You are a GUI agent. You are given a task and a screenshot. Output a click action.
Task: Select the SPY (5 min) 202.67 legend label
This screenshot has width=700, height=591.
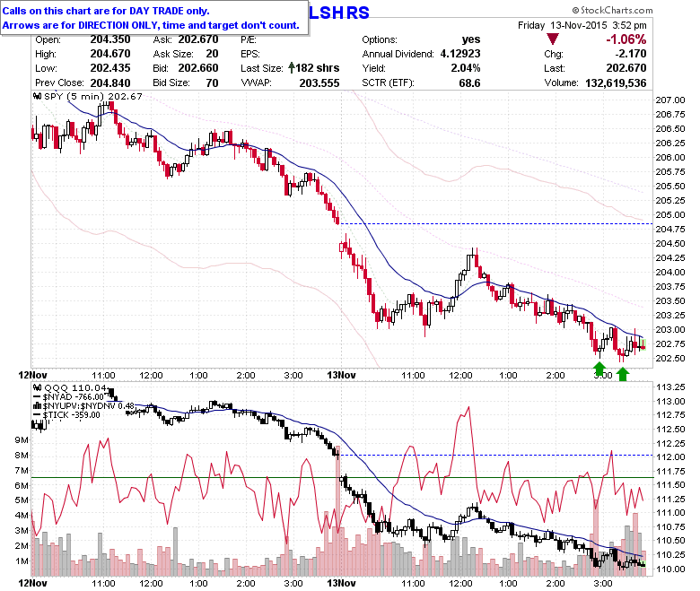[92, 96]
